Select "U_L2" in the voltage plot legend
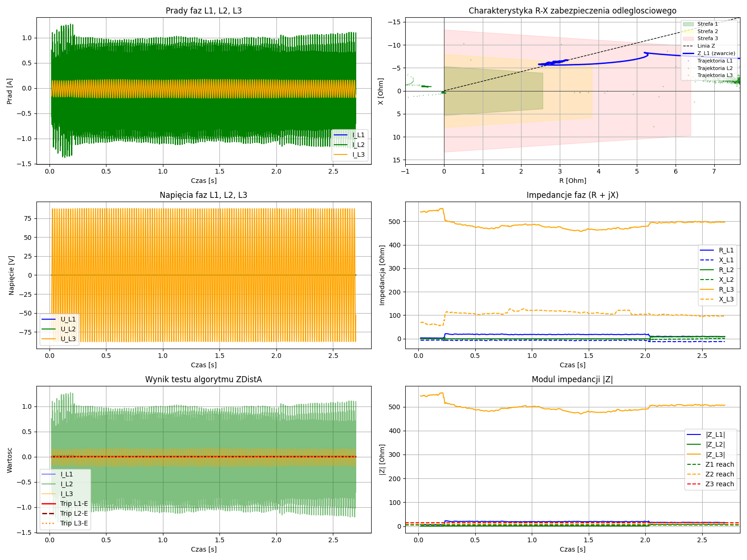The image size is (747, 560). pyautogui.click(x=68, y=329)
